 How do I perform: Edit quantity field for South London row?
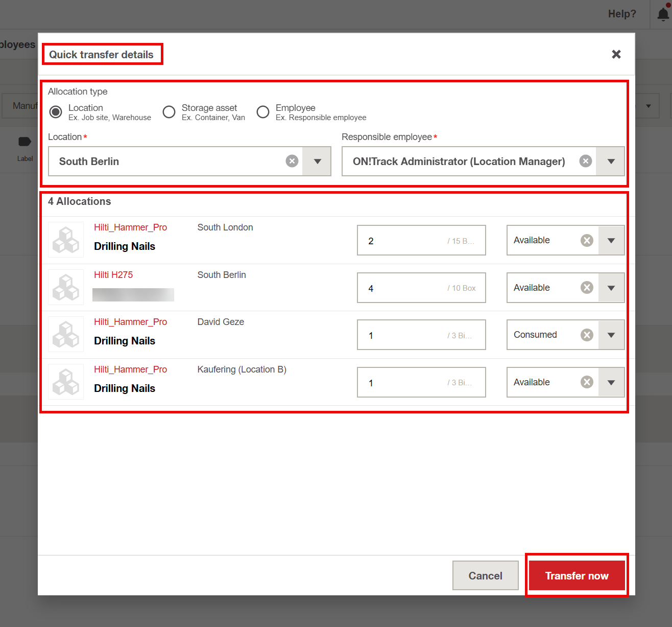point(421,240)
